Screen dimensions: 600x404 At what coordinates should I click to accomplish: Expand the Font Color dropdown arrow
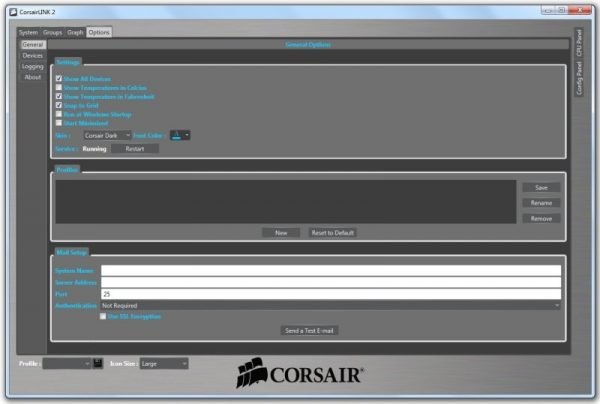coord(187,135)
